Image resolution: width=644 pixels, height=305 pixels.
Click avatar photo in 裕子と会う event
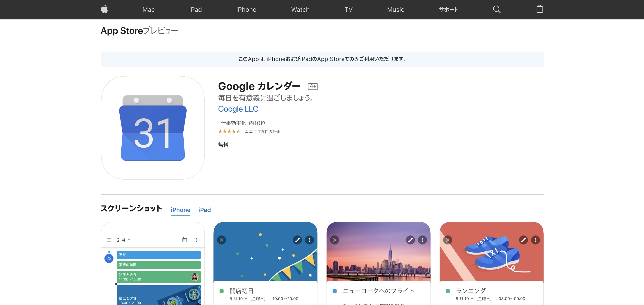(x=194, y=277)
